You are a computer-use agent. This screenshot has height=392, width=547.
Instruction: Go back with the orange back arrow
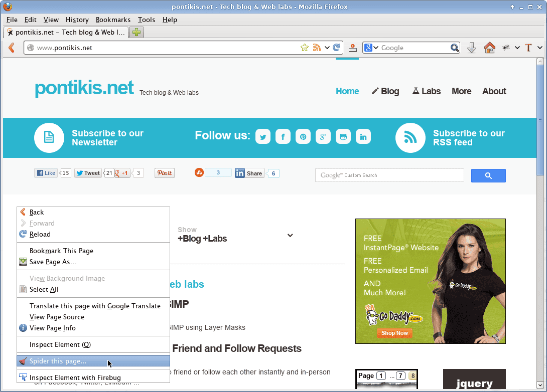point(12,48)
